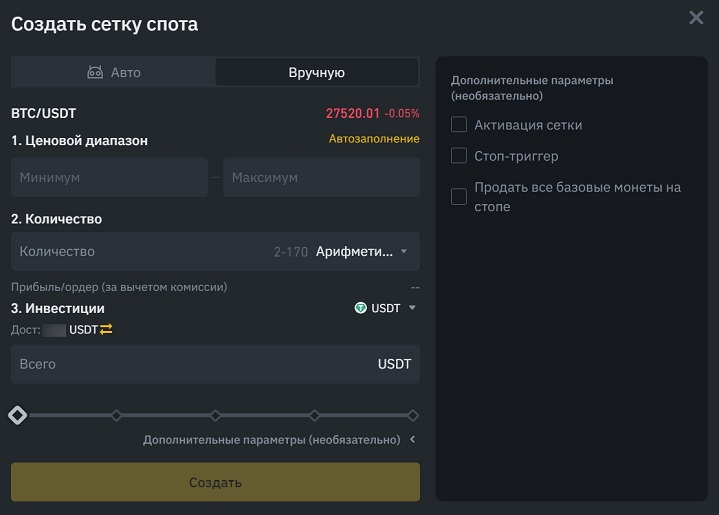Enable the Активация сетки checkbox

point(459,125)
